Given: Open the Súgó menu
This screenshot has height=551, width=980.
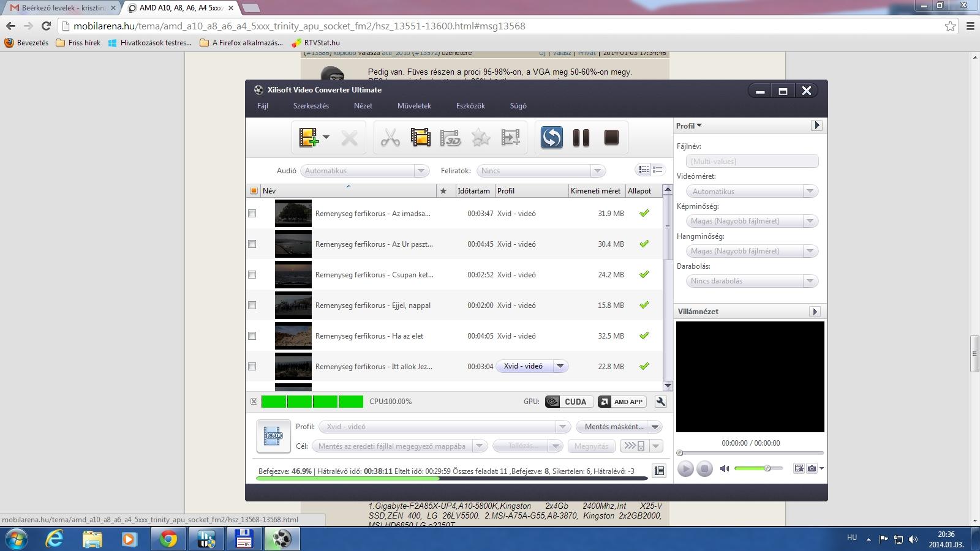Looking at the screenshot, I should coord(518,106).
